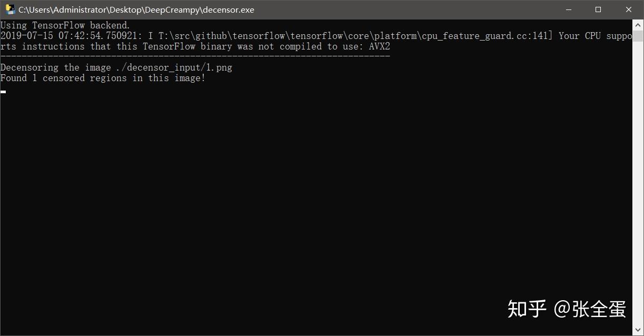This screenshot has width=644, height=336.
Task: Click the title bar path text
Action: tap(136, 9)
